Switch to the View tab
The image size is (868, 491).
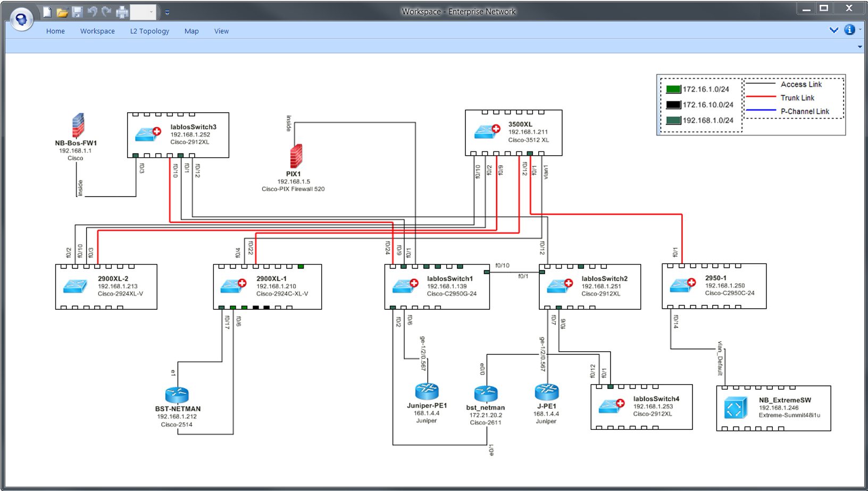(221, 31)
